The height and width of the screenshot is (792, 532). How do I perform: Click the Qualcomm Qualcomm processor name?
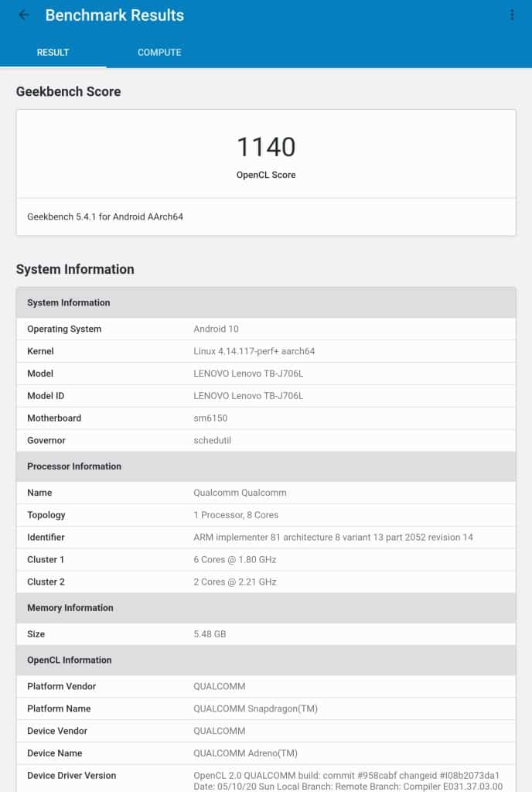click(x=240, y=493)
